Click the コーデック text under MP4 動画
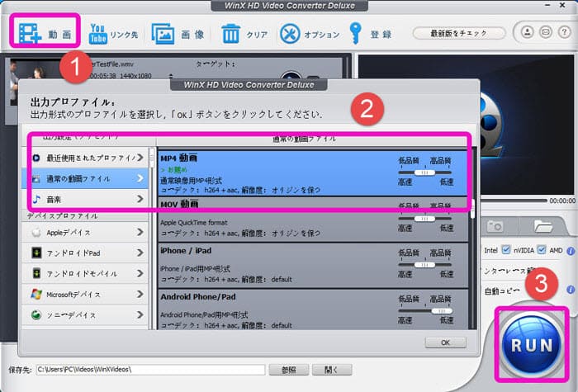The image size is (578, 392). [241, 190]
